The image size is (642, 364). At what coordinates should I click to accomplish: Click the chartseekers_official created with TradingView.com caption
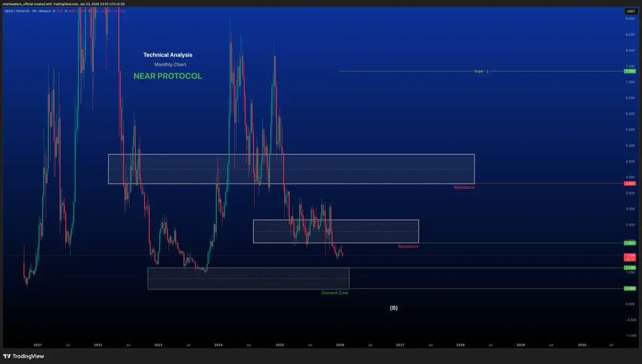[x=64, y=4]
